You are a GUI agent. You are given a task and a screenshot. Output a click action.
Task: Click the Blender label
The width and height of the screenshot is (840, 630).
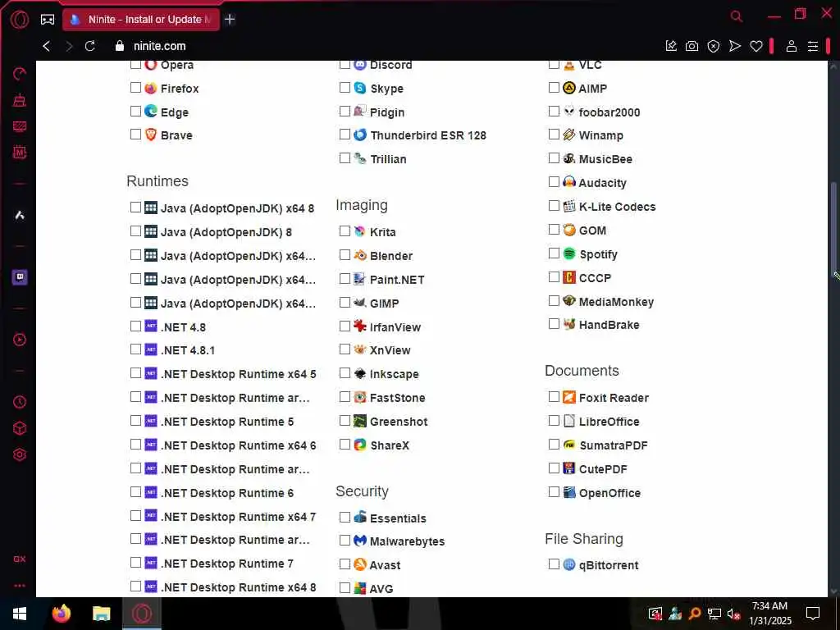(391, 256)
